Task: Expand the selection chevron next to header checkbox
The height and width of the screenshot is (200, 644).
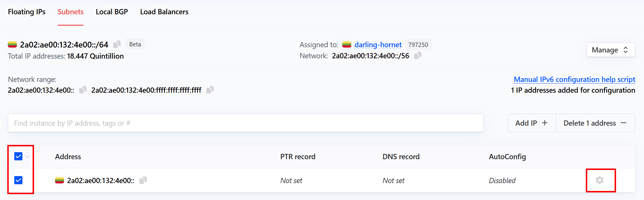Action: click(x=27, y=157)
